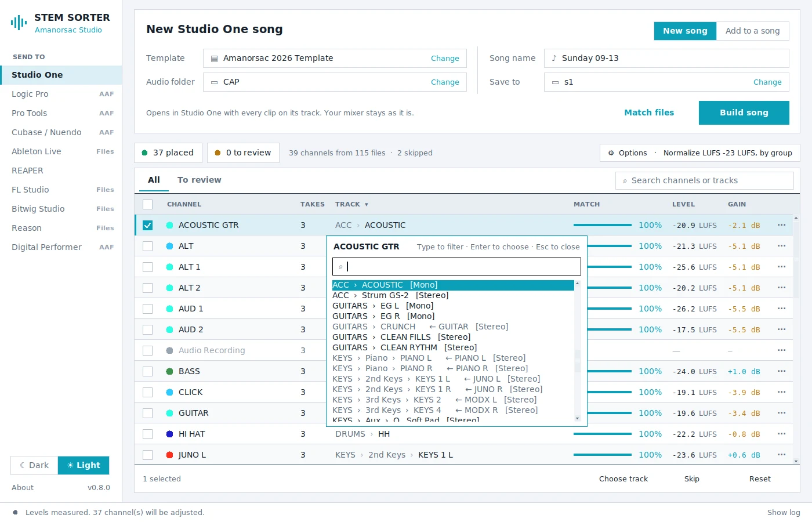The height and width of the screenshot is (522, 812).
Task: Click the blue color dot beside HI HAT
Action: [169, 434]
